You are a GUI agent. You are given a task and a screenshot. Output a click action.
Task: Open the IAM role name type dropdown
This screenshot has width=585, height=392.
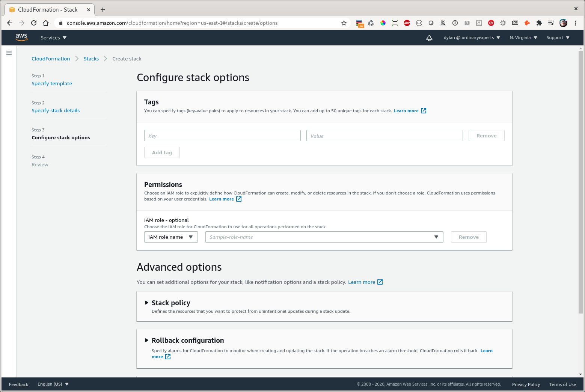click(x=171, y=237)
